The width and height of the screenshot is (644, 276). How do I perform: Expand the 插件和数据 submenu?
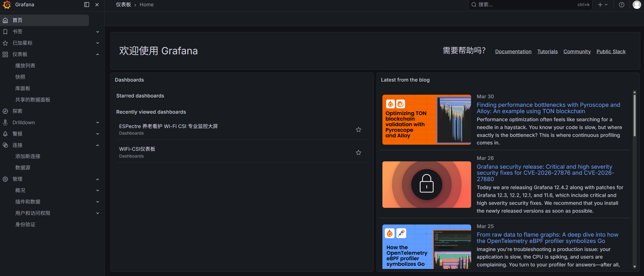(98, 202)
